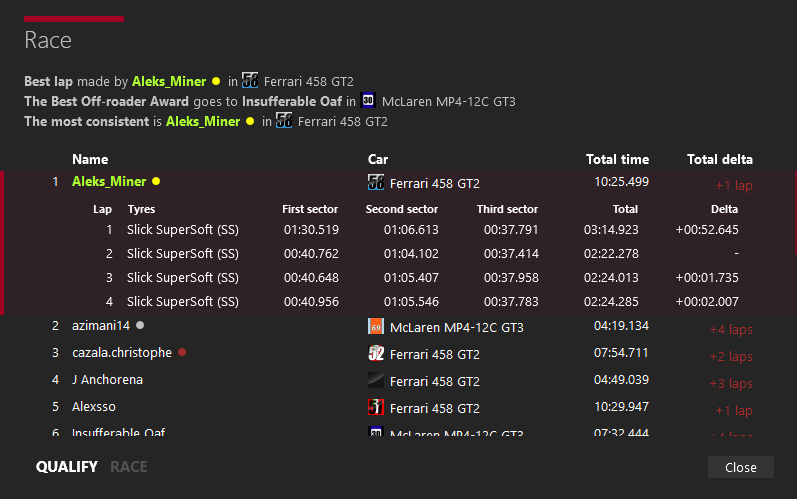797x499 pixels.
Task: Collapse Aleks_Miner's expanded lap details row
Action: (x=400, y=182)
